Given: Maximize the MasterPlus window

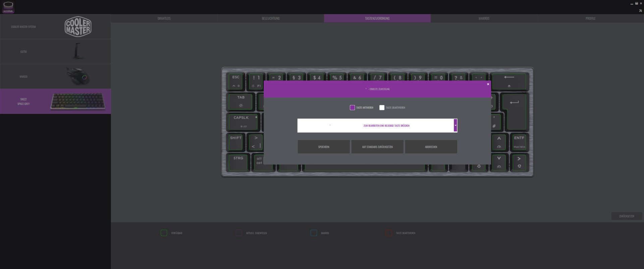Looking at the screenshot, I should pos(636,3).
